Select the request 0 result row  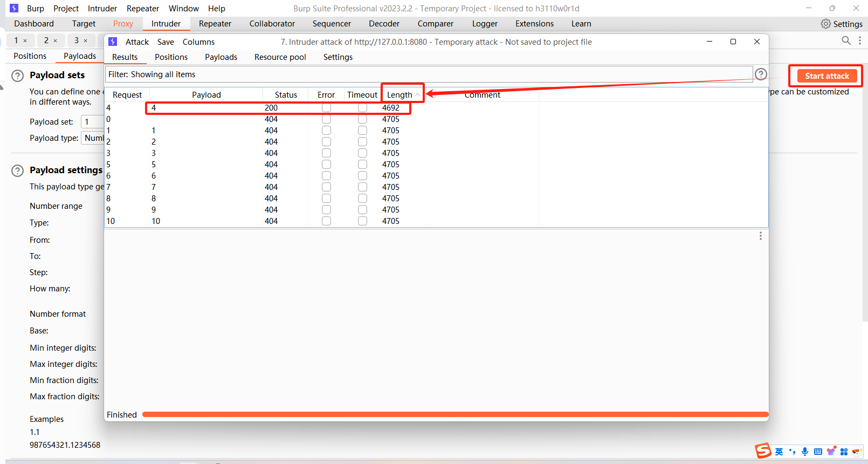(x=436, y=119)
